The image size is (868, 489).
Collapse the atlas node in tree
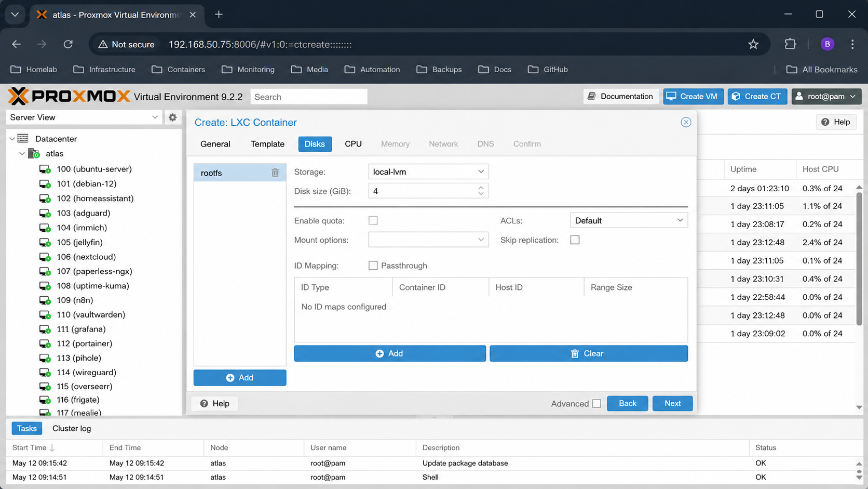(x=22, y=154)
